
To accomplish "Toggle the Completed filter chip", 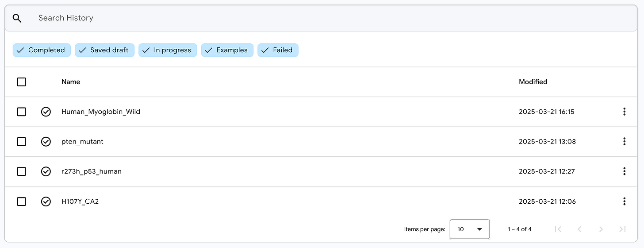I will [41, 50].
